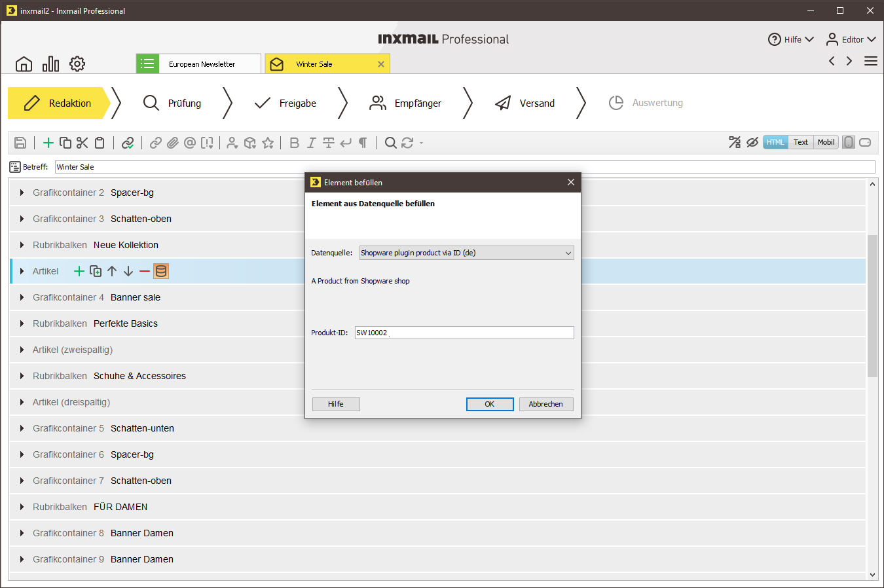Close the Winter Sale tab
This screenshot has height=588, width=884.
pos(381,64)
